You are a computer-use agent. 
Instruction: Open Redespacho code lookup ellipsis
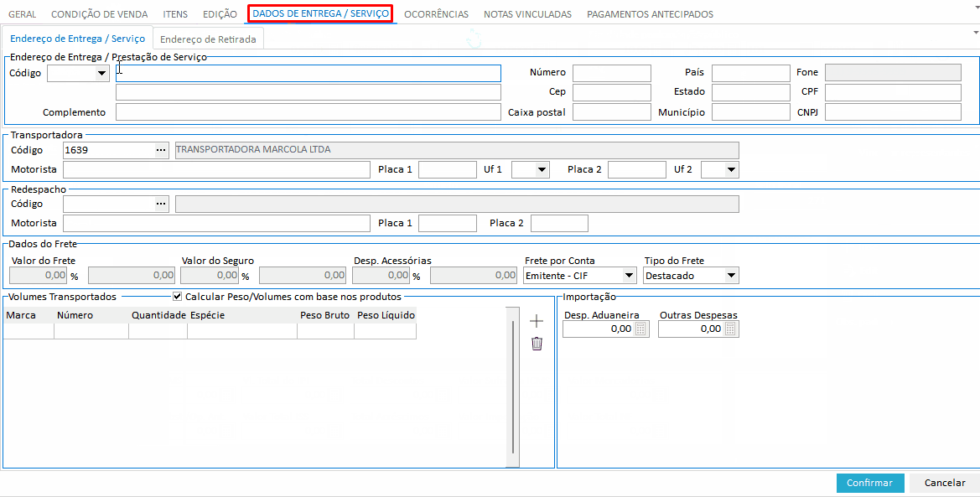[x=161, y=204]
